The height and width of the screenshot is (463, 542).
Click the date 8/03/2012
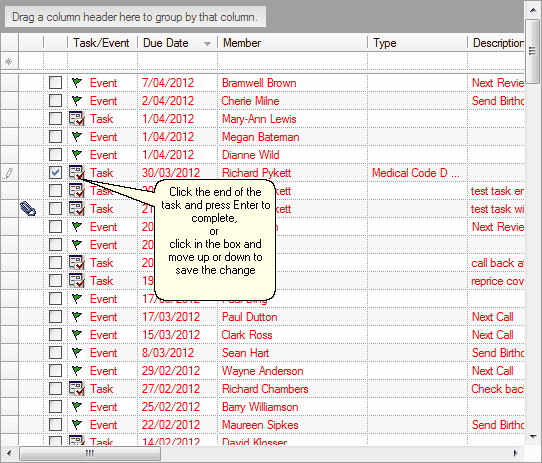pos(168,352)
